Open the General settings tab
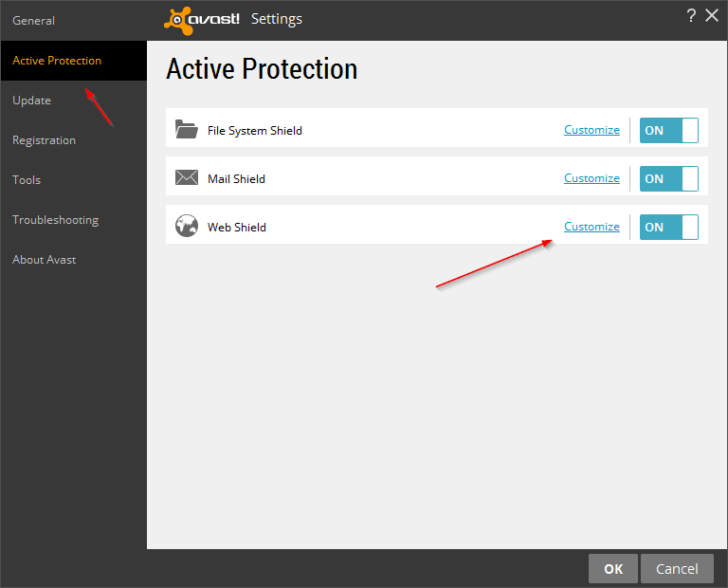728x588 pixels. (x=34, y=21)
